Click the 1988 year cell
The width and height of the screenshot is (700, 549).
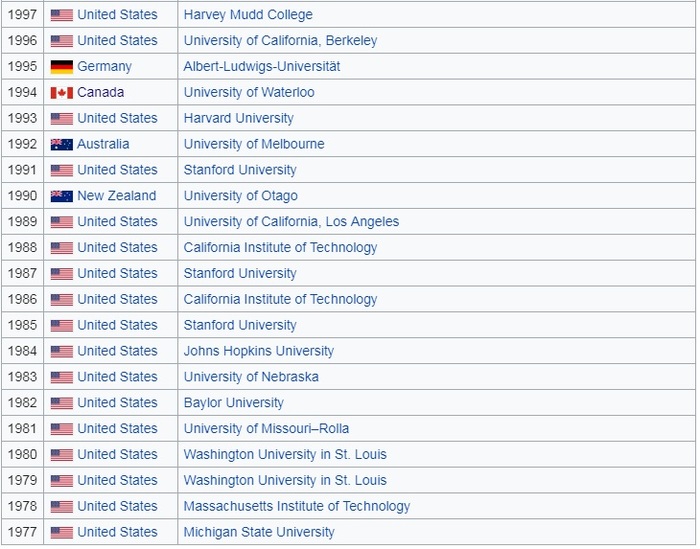(21, 247)
